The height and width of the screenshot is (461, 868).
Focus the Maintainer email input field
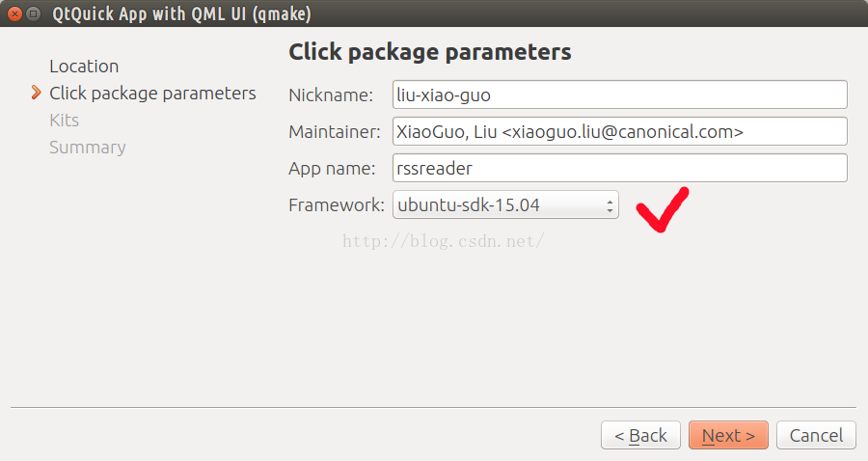[x=620, y=131]
